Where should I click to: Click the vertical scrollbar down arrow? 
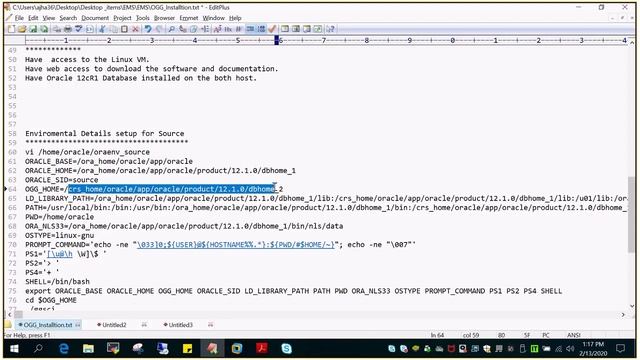pyautogui.click(x=631, y=306)
